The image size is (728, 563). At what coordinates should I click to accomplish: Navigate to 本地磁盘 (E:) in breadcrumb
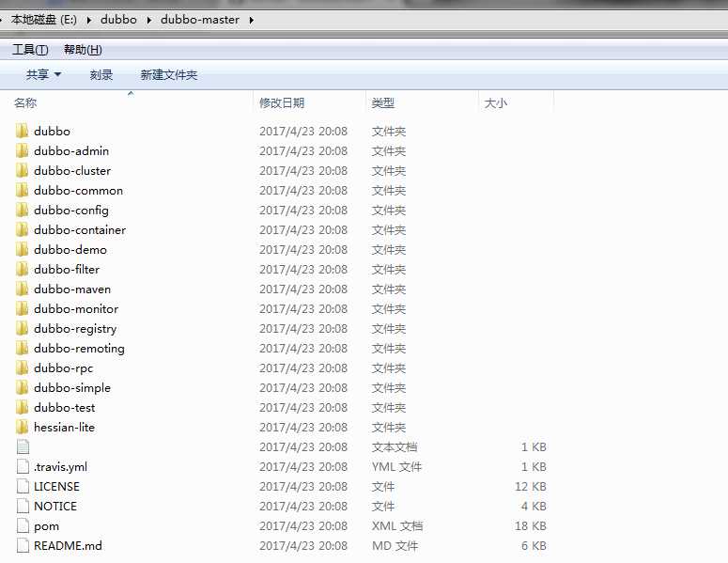pyautogui.click(x=44, y=20)
